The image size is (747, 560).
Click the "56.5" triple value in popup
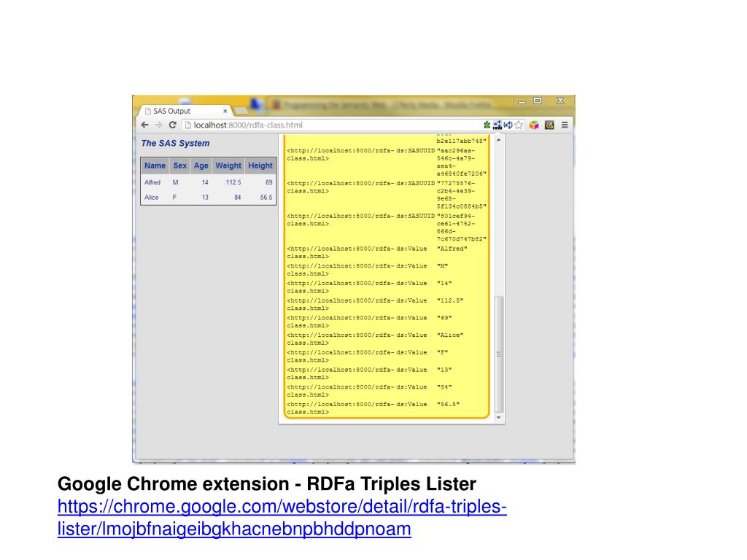tap(449, 404)
